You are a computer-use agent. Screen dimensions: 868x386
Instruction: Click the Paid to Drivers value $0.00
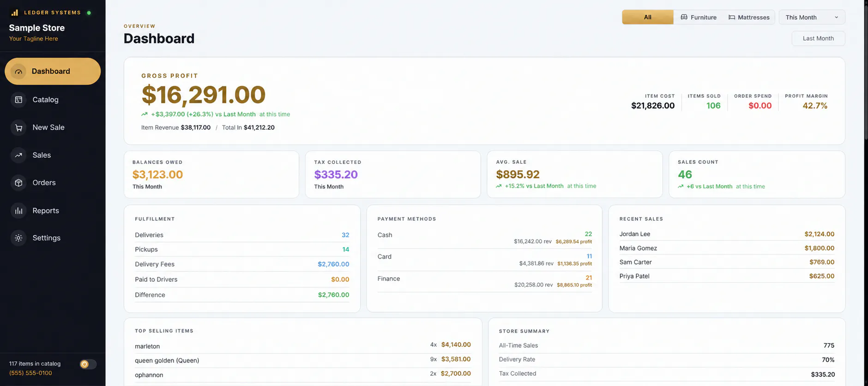tap(340, 279)
